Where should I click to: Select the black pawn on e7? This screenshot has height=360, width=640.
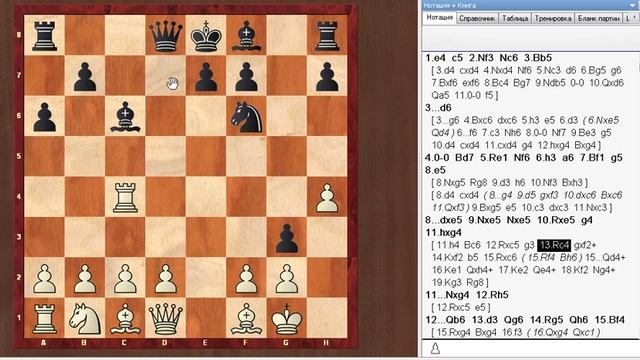(x=206, y=76)
